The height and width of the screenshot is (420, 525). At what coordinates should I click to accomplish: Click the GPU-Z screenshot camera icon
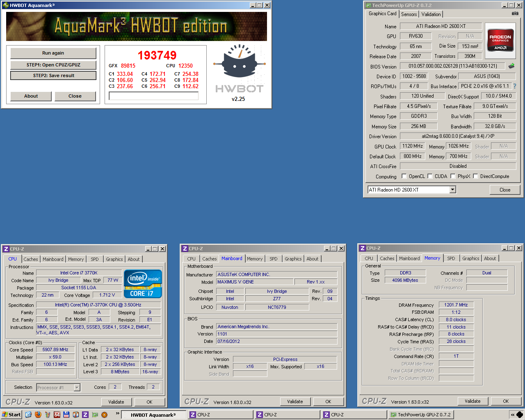pos(515,14)
